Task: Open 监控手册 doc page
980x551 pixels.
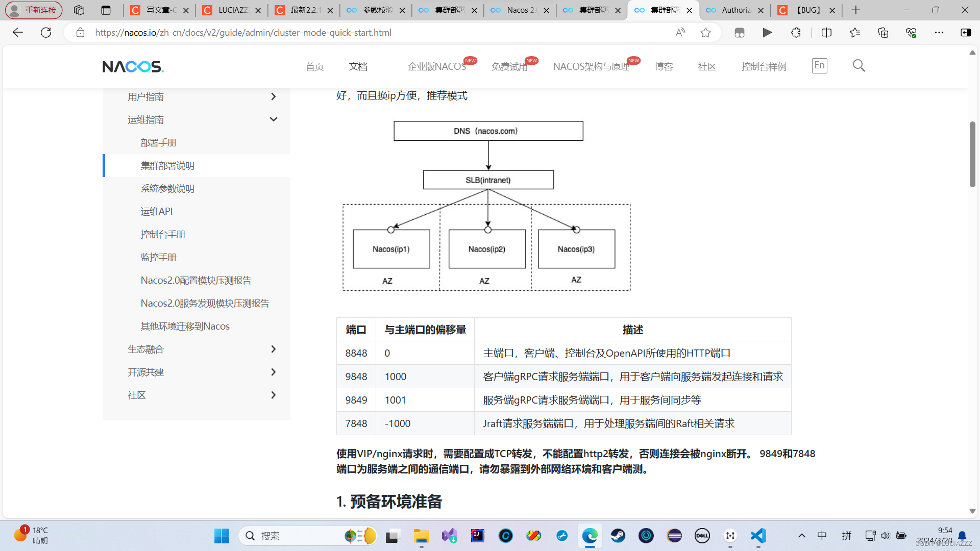Action: coord(158,257)
